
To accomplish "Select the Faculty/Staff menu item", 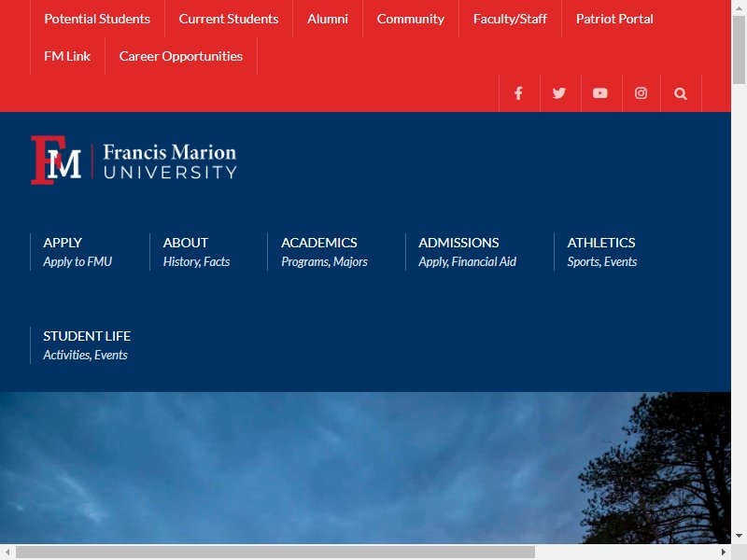I will (x=510, y=19).
